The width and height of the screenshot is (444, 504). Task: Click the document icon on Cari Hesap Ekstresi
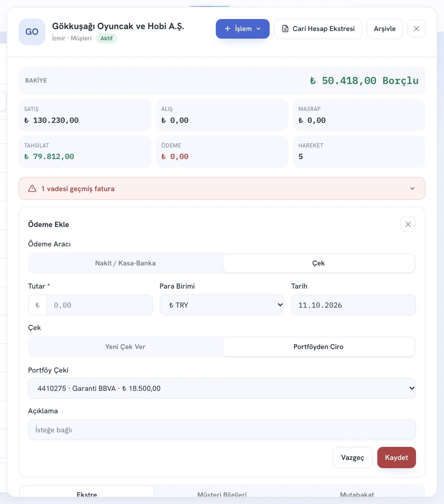(x=285, y=29)
